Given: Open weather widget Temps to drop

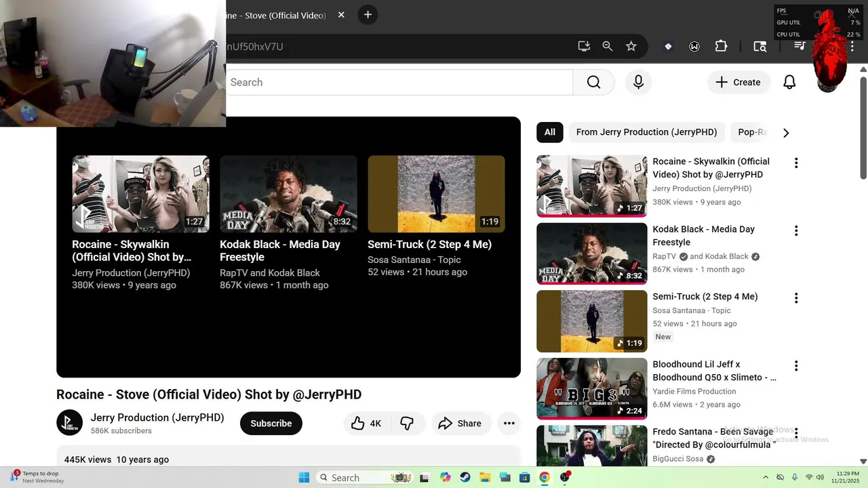Looking at the screenshot, I should (36, 477).
